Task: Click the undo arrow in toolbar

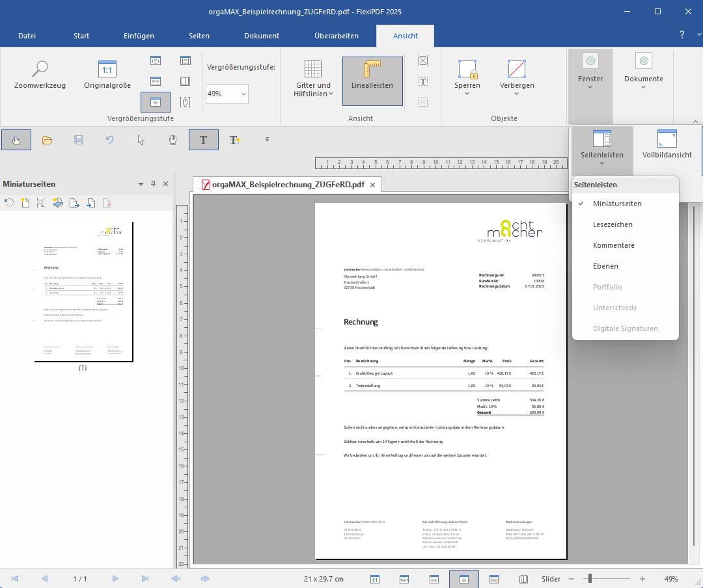Action: click(110, 140)
